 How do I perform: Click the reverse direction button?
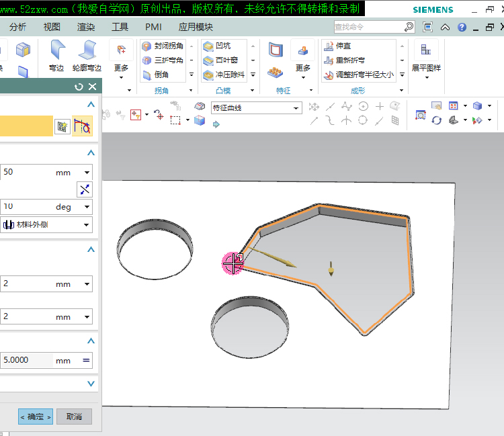85,189
